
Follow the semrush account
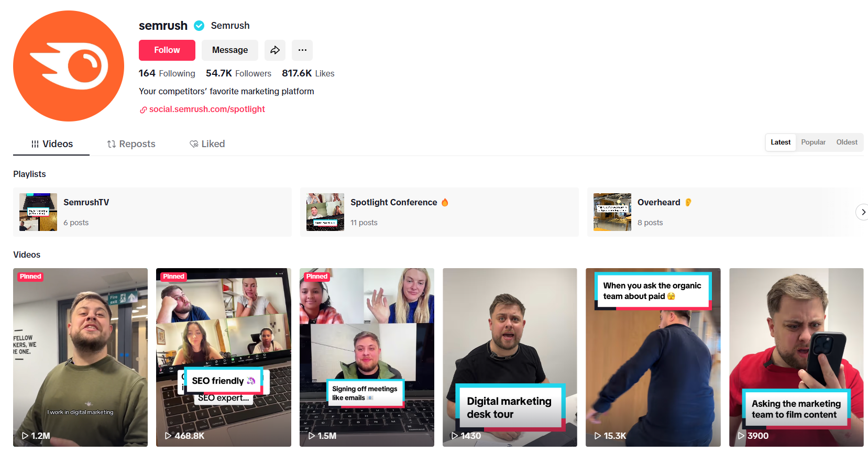(167, 50)
